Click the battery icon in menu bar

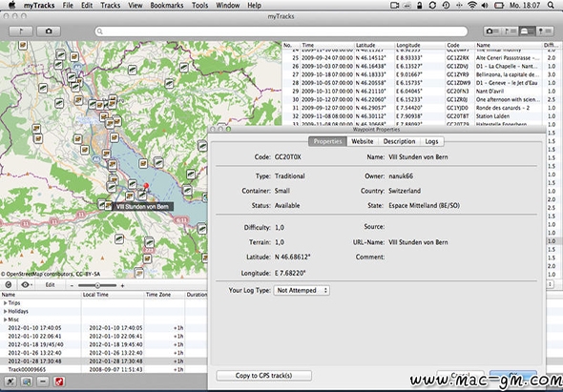tap(499, 5)
